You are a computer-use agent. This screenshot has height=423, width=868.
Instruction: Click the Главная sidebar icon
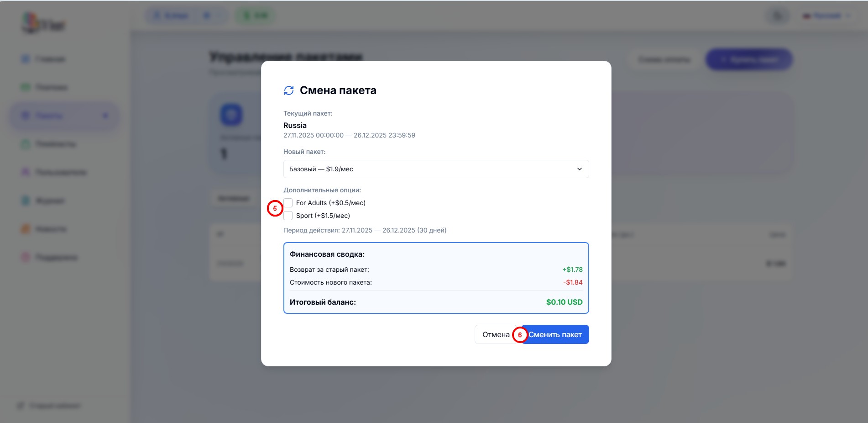[26, 59]
